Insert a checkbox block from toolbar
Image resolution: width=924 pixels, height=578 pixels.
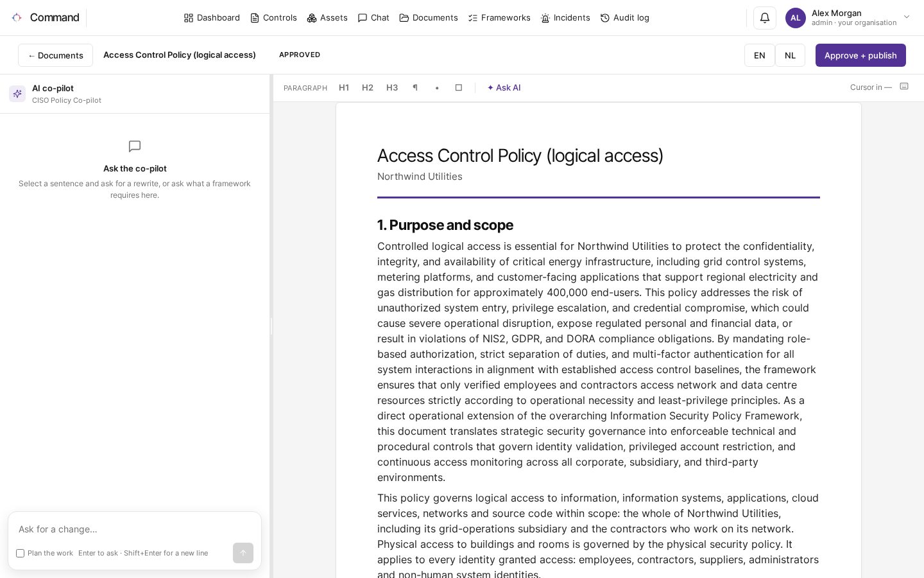point(459,88)
